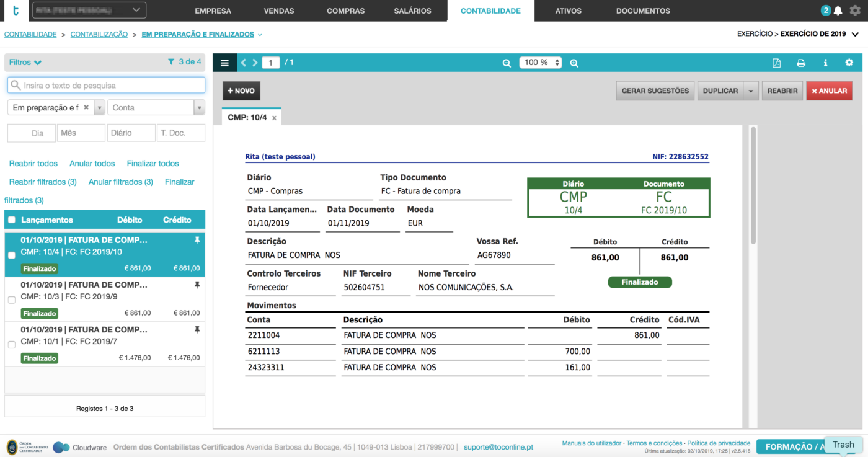868x457 pixels.
Task: Open the sidebar via the hamburger icon
Action: pos(224,62)
